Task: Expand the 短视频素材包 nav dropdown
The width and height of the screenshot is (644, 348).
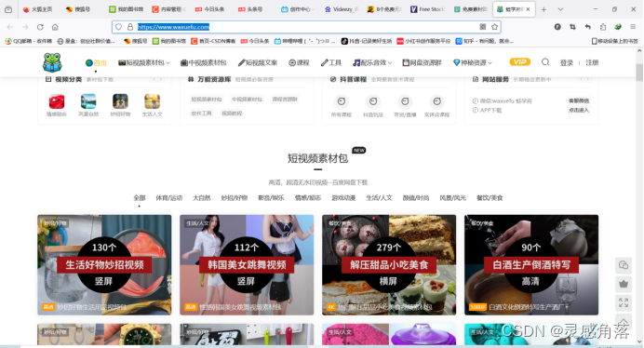Action: click(x=143, y=63)
